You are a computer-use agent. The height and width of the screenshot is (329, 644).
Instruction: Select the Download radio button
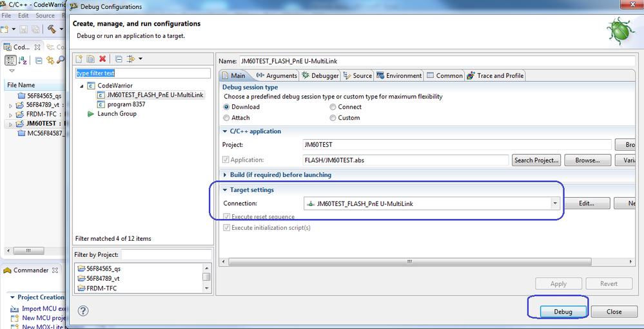point(226,107)
